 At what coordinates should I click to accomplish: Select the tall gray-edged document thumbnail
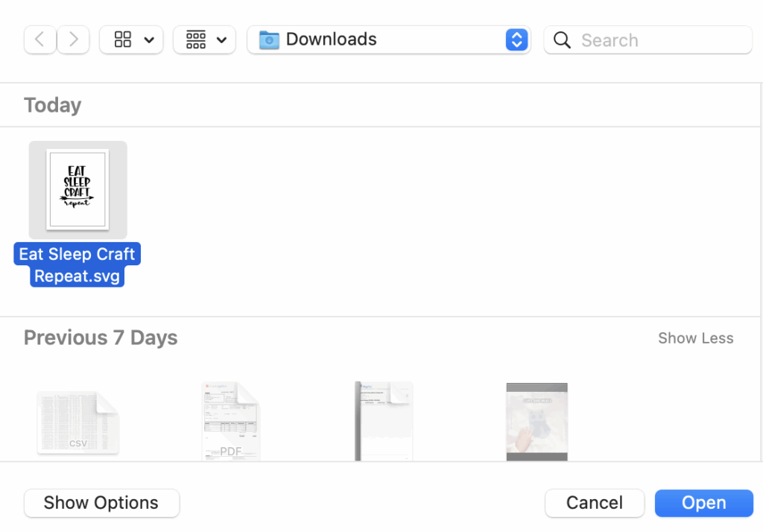[x=384, y=422]
